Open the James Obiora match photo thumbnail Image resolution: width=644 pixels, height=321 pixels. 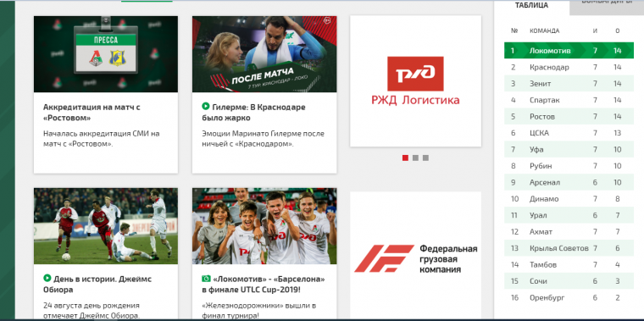(x=106, y=226)
